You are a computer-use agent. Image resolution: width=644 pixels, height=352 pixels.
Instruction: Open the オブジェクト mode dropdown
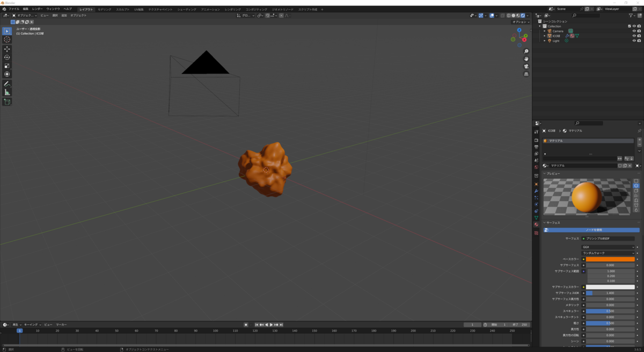(x=26, y=16)
